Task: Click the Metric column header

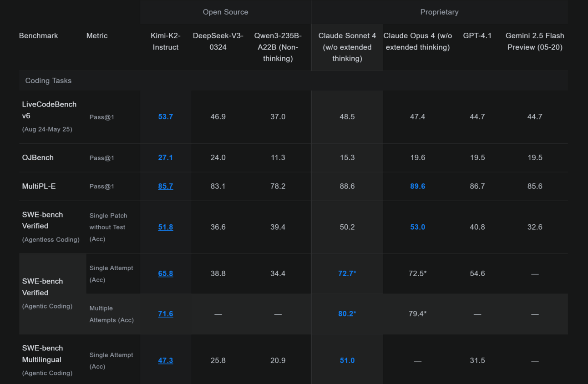Action: [97, 35]
